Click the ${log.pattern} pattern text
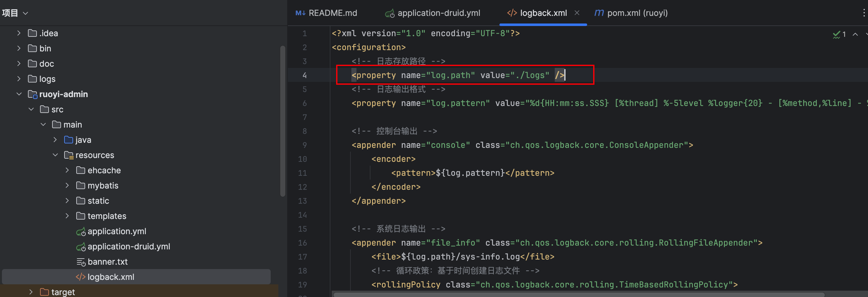This screenshot has height=297, width=868. click(x=471, y=173)
